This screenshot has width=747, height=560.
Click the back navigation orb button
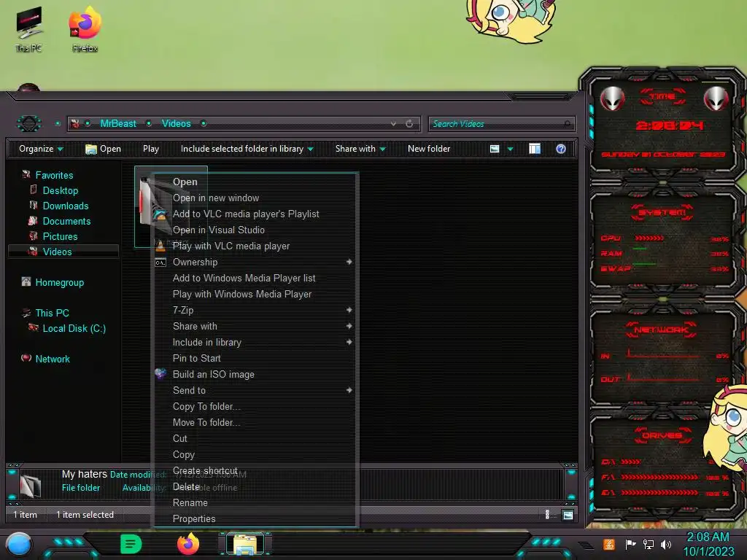pyautogui.click(x=29, y=124)
